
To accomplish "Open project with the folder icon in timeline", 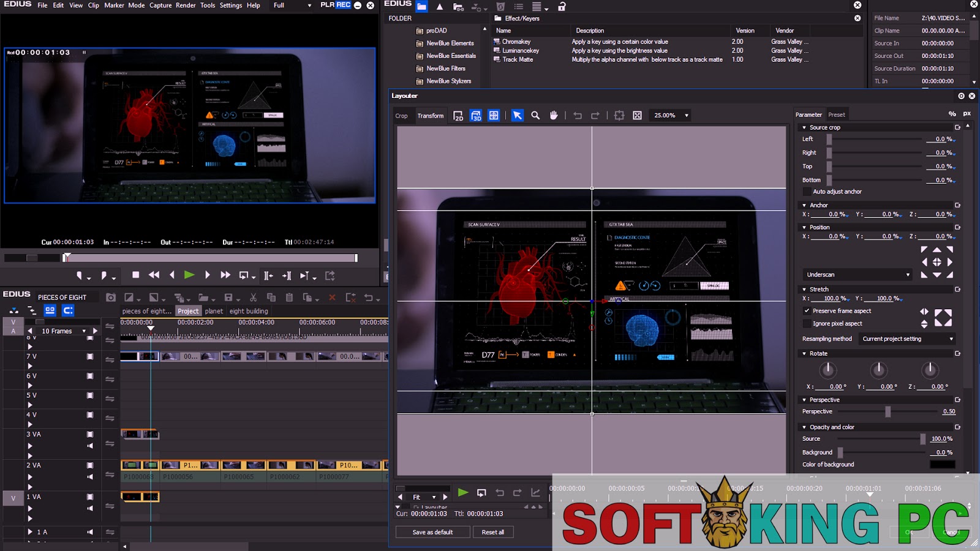I will [203, 298].
